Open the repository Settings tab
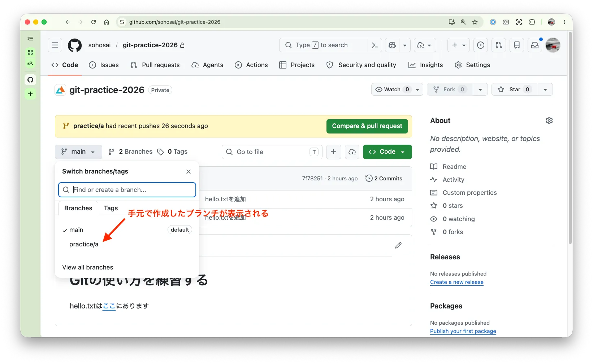This screenshot has height=364, width=593. tap(472, 65)
